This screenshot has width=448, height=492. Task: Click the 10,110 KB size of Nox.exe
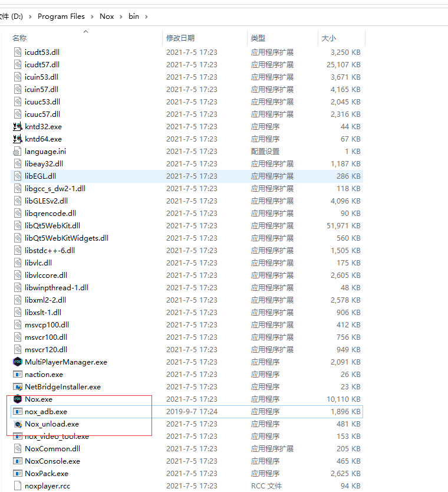344,399
